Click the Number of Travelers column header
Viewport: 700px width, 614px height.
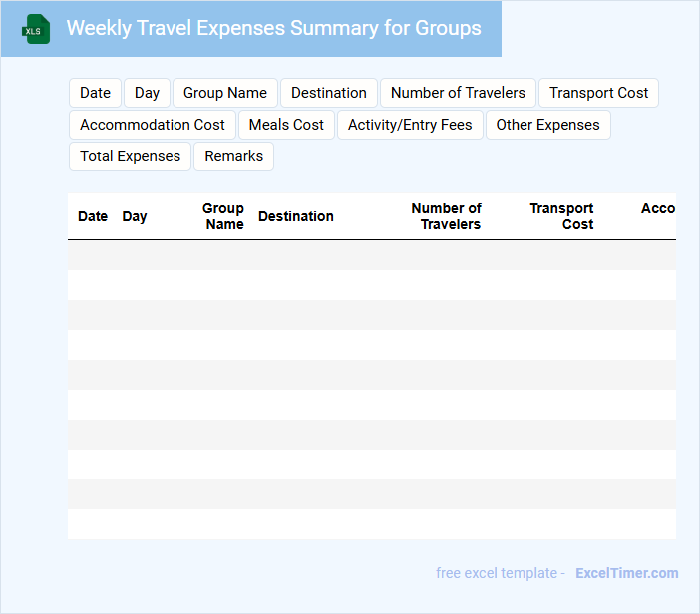[x=447, y=216]
